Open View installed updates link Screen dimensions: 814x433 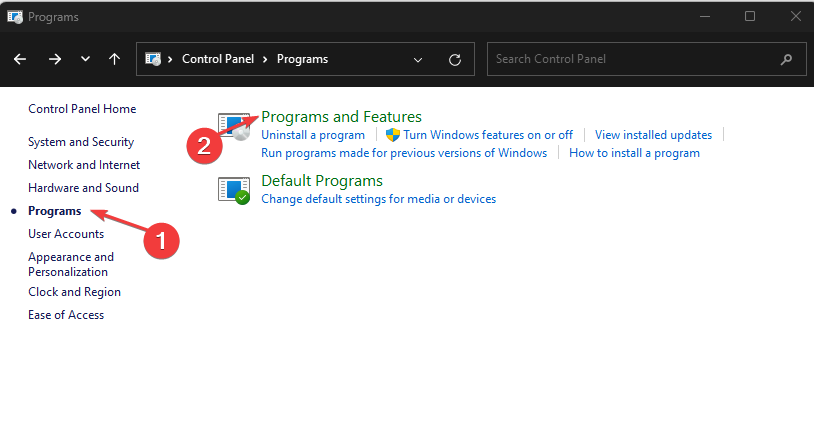(653, 135)
